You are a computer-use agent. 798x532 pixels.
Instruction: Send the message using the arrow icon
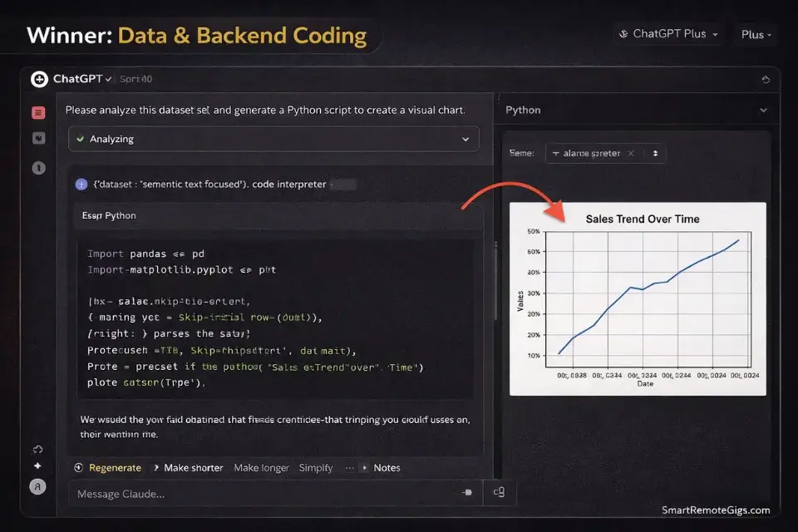point(466,492)
